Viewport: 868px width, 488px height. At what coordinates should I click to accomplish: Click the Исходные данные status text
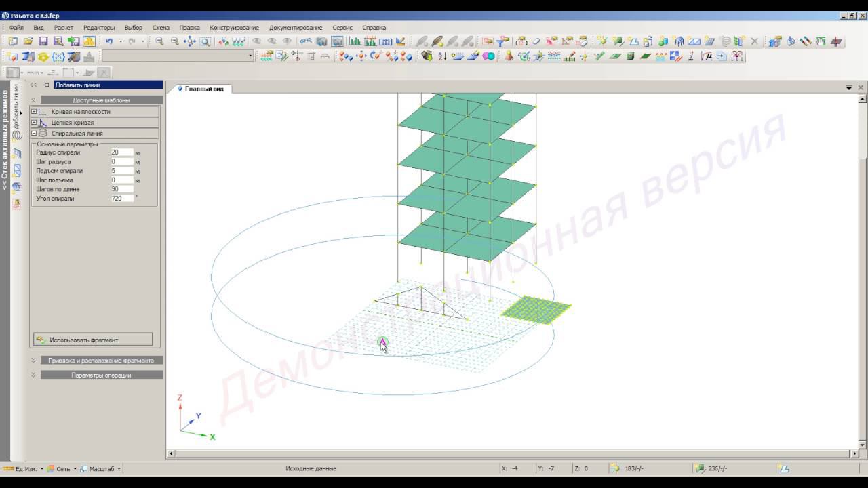311,468
